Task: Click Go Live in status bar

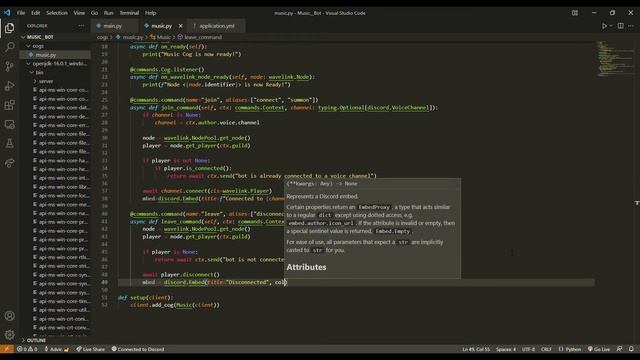Action: [598, 349]
